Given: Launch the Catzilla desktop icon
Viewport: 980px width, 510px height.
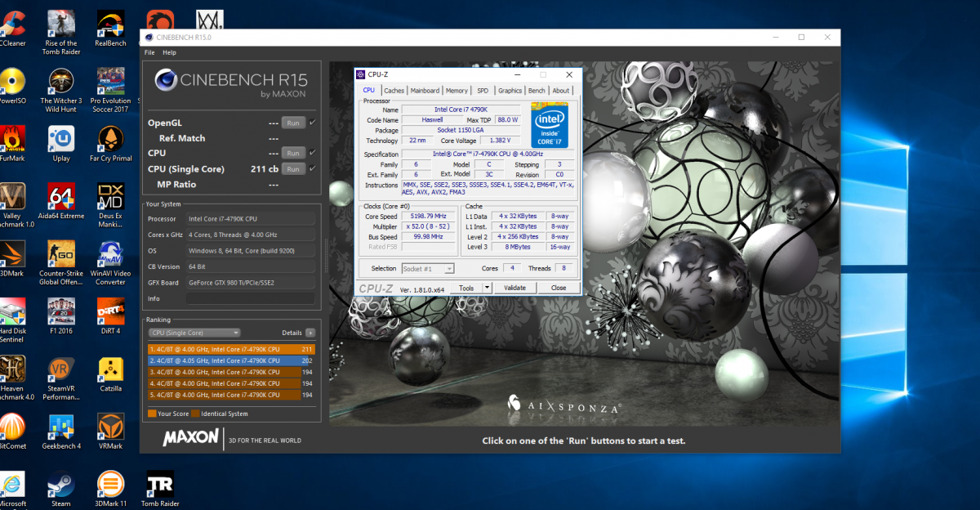Looking at the screenshot, I should (x=110, y=372).
